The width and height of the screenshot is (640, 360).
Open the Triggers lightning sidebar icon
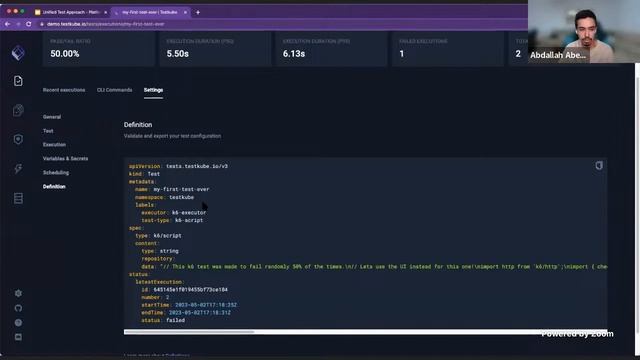click(18, 169)
